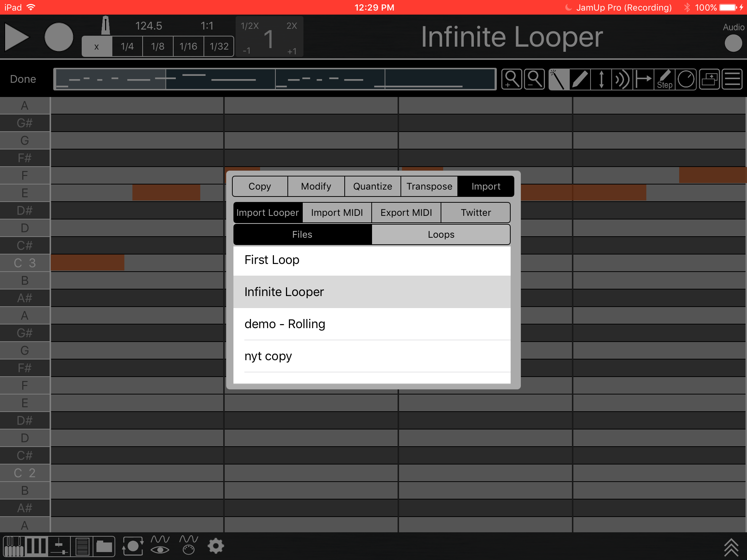This screenshot has width=747, height=560.
Task: Switch to the Files segment
Action: tap(302, 234)
